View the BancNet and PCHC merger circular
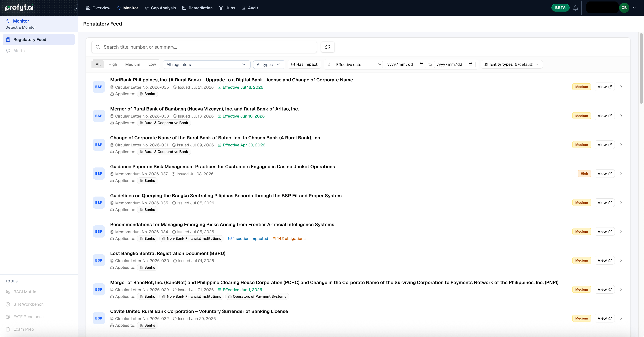644x337 pixels. point(604,289)
